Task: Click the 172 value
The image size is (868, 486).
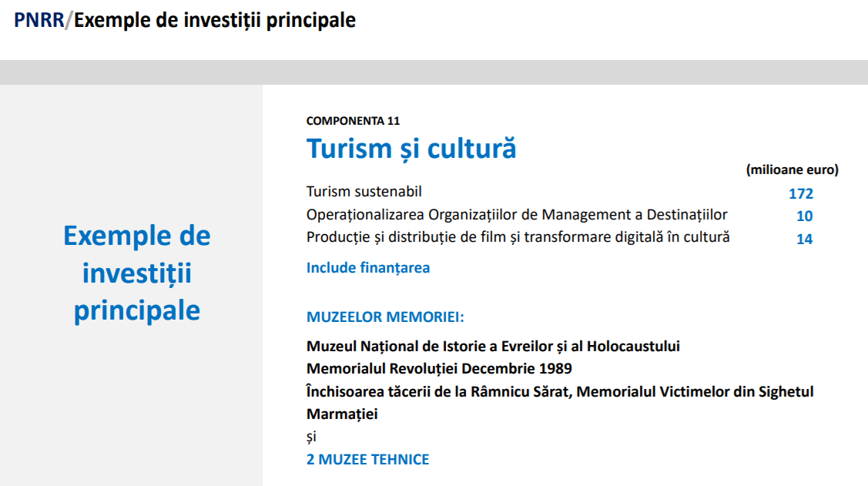Action: tap(800, 194)
